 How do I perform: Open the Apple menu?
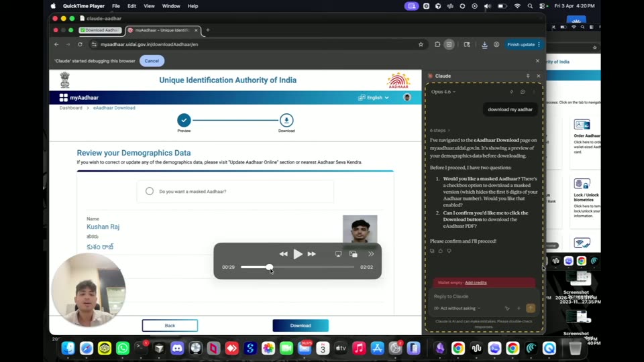pyautogui.click(x=54, y=6)
